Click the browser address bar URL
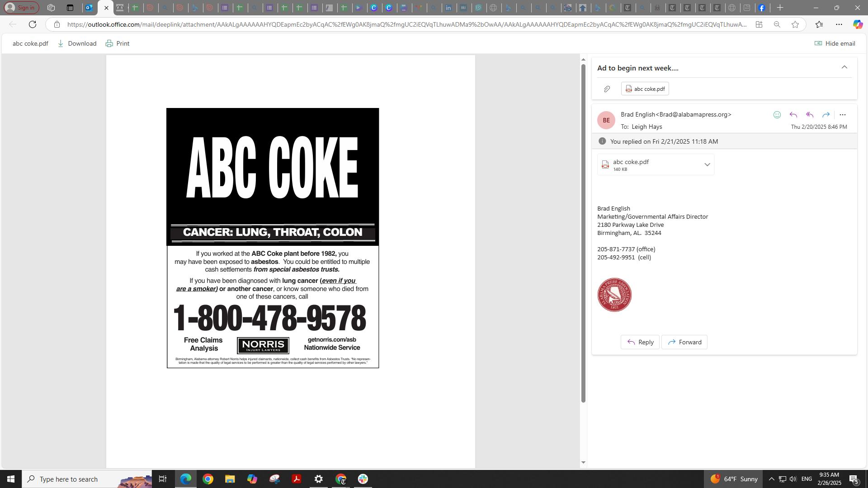868x488 pixels. pos(407,24)
